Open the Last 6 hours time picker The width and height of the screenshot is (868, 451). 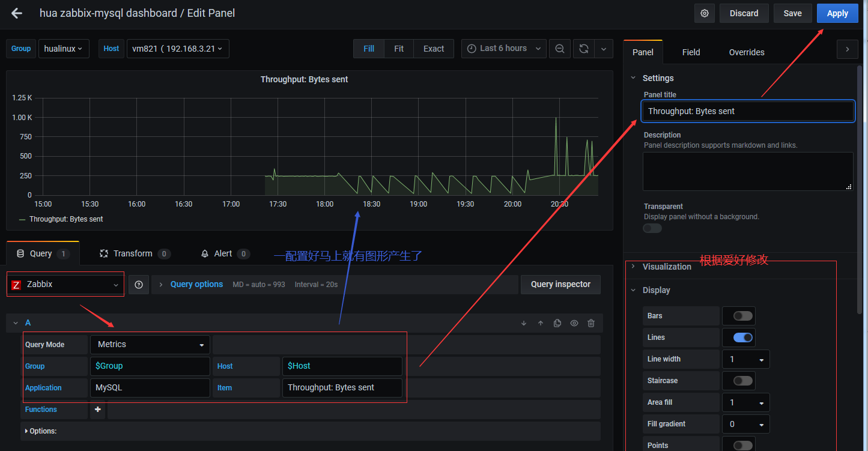tap(504, 49)
